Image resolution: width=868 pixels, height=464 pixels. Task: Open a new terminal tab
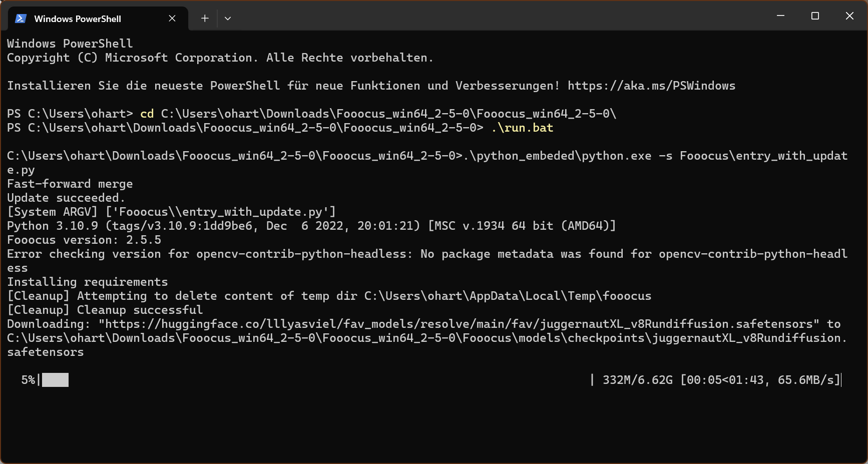pos(205,19)
